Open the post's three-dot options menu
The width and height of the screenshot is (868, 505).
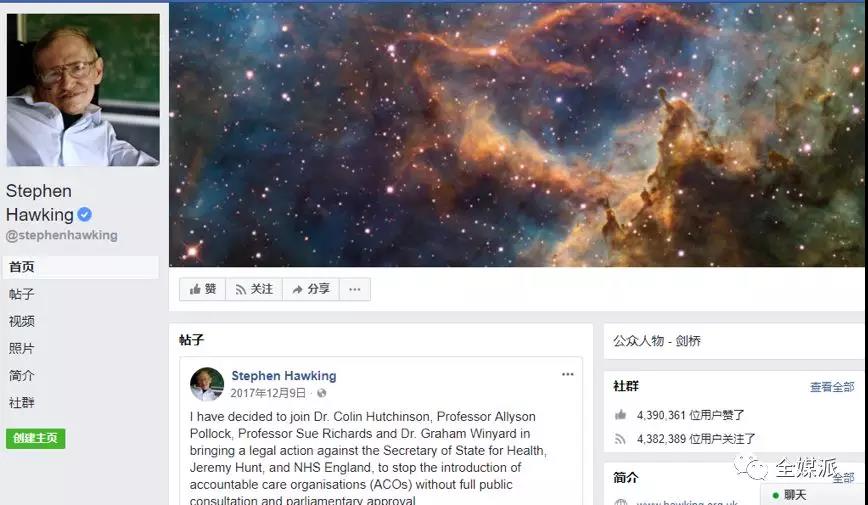coord(567,374)
